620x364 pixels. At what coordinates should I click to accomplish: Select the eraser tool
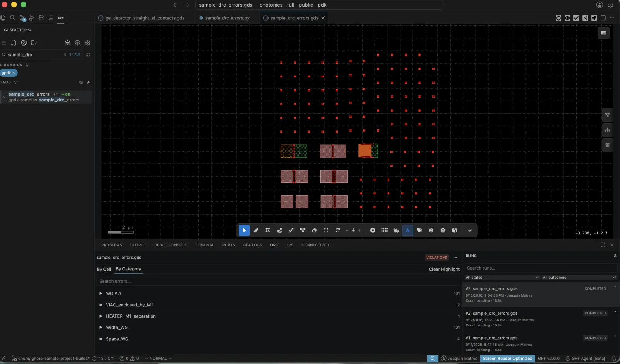tap(314, 230)
